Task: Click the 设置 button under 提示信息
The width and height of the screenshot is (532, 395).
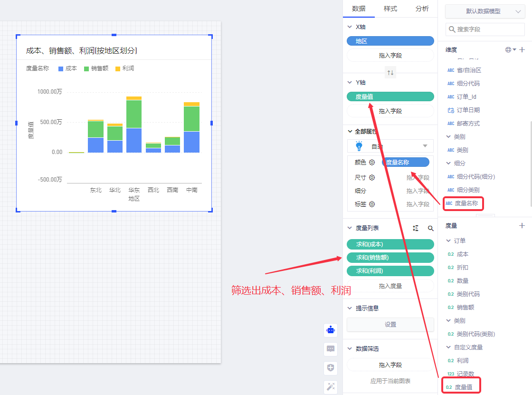Action: (390, 325)
